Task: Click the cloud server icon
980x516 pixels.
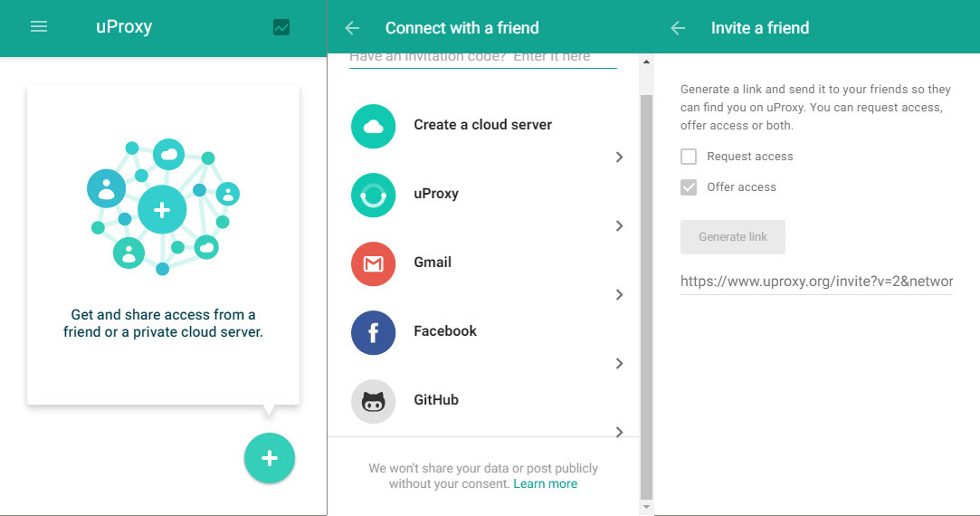Action: click(x=373, y=126)
